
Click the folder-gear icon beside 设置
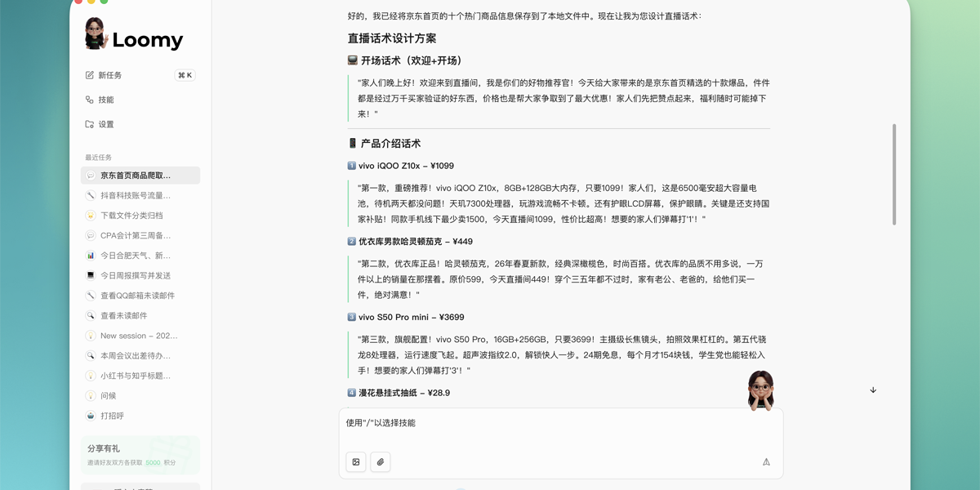coord(90,124)
